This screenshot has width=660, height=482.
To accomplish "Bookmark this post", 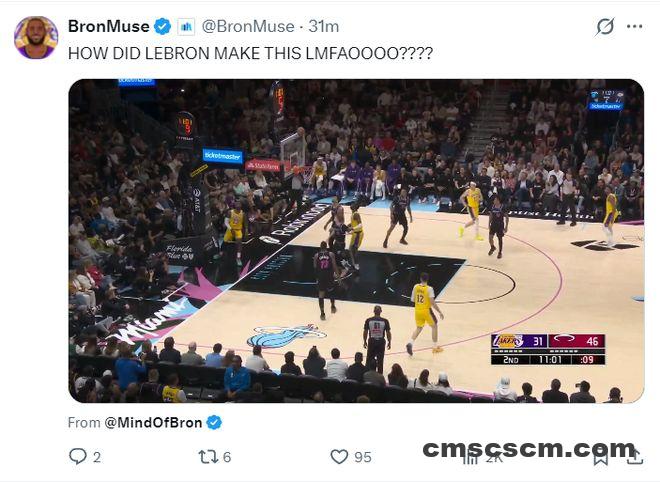I will coord(601,458).
